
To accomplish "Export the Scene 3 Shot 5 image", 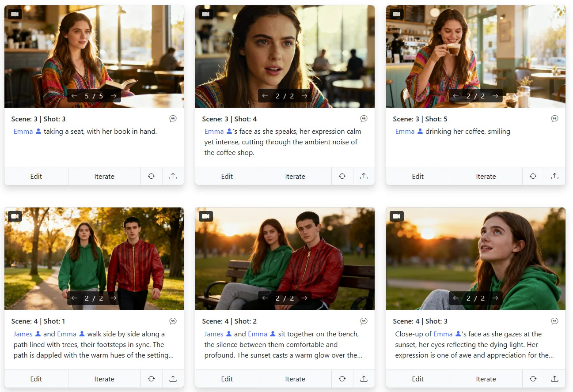I will coord(554,176).
